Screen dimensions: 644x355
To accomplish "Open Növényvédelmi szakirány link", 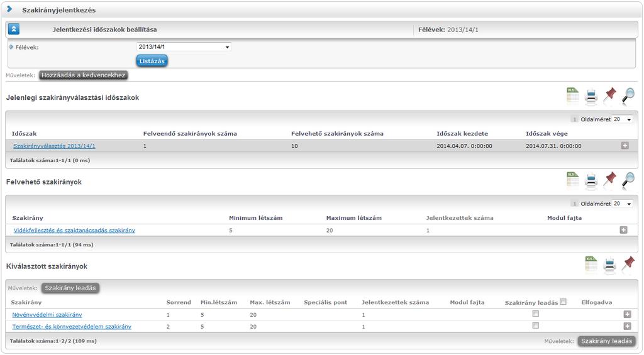I will pos(47,315).
